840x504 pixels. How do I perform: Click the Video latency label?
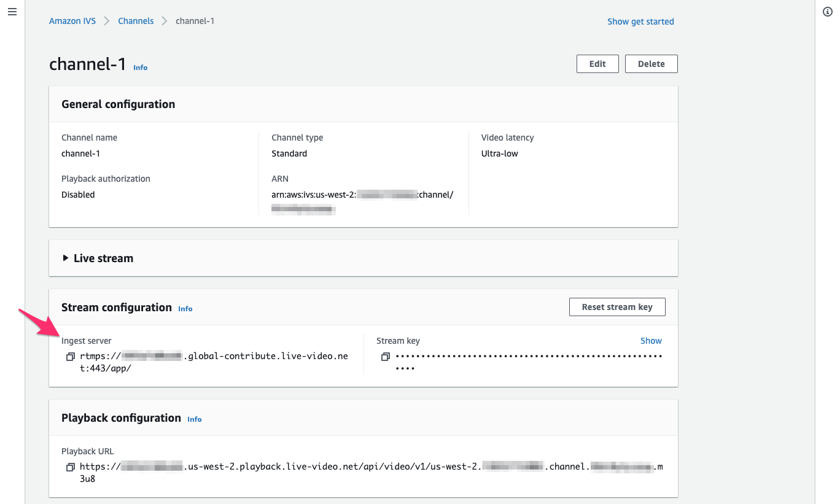[508, 138]
